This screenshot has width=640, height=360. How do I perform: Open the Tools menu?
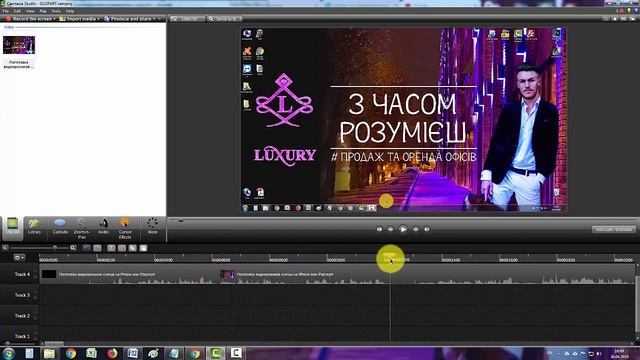click(56, 11)
